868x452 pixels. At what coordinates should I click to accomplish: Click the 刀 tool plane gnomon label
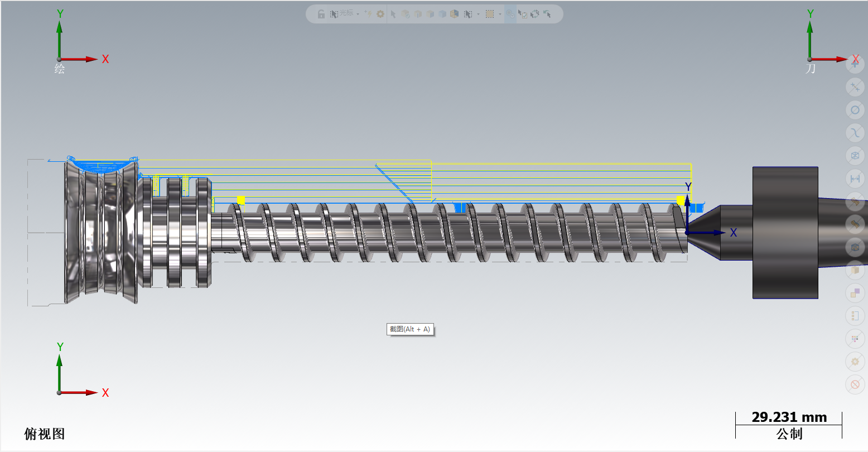pos(811,69)
